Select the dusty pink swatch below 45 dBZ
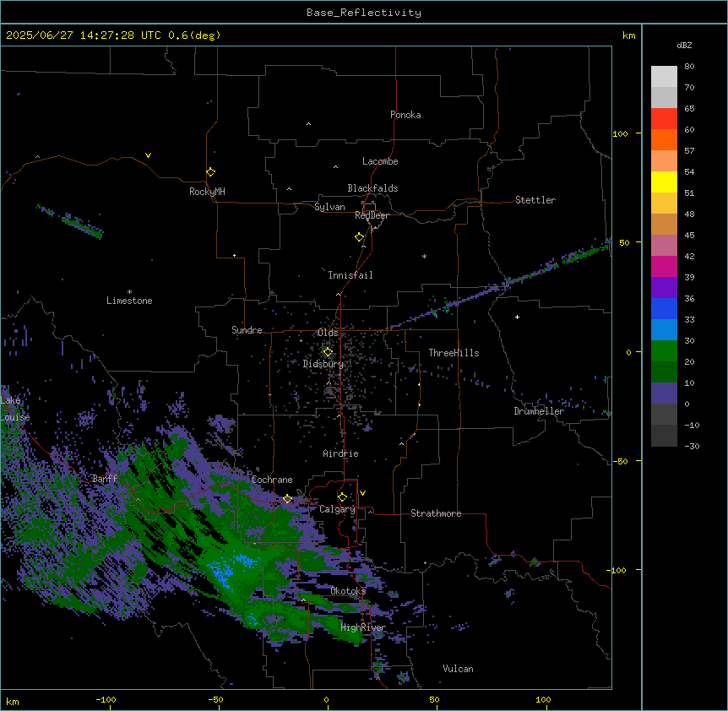The image size is (728, 711). (x=664, y=246)
